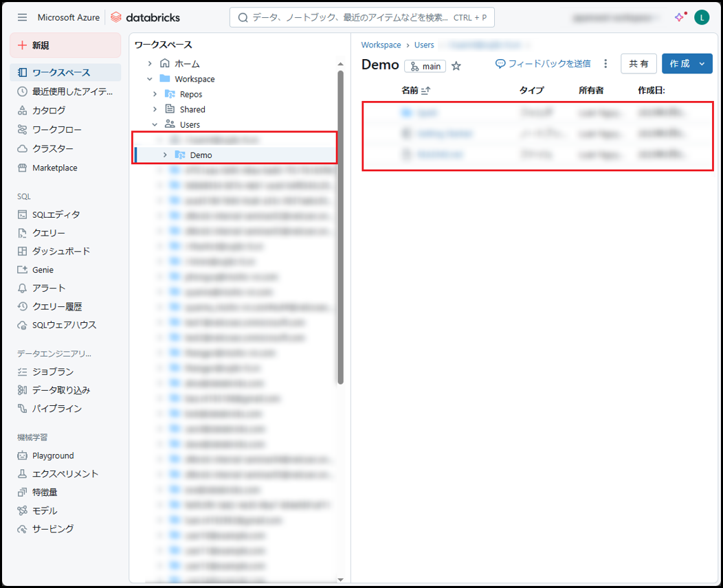Click the パイプライン icon
The image size is (723, 588).
point(22,408)
